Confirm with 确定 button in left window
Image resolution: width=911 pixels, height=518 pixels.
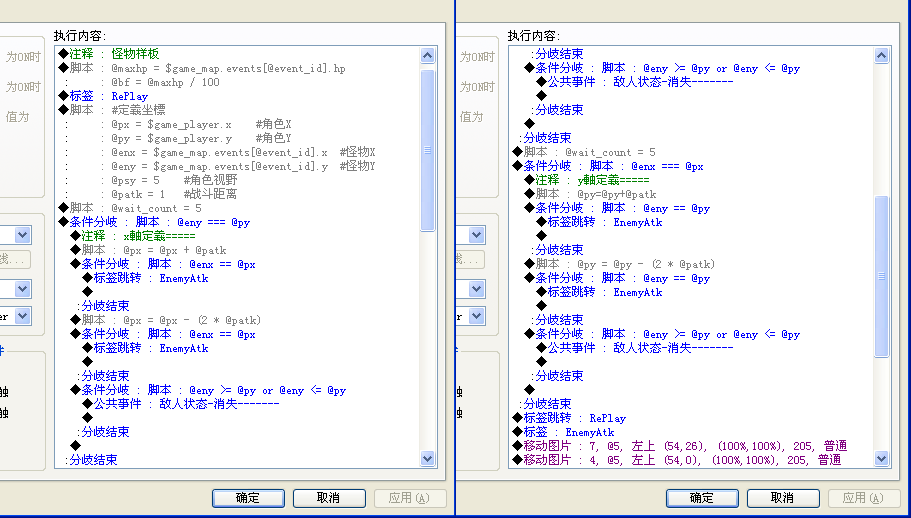click(x=248, y=498)
